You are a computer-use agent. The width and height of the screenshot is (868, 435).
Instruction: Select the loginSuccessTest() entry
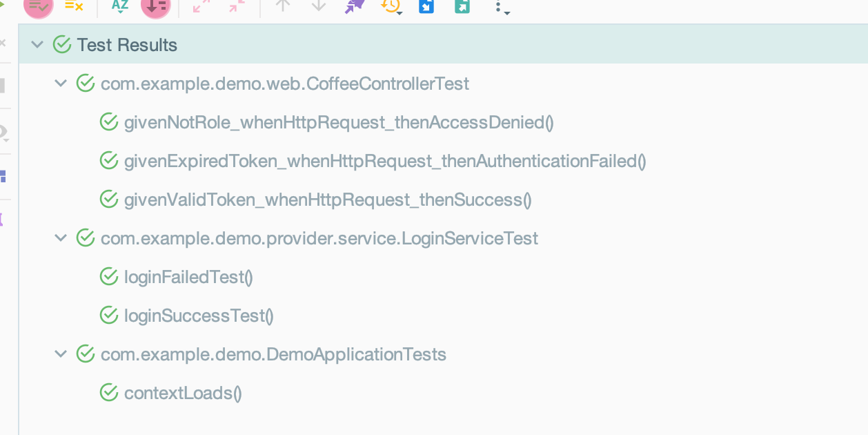[x=199, y=316]
